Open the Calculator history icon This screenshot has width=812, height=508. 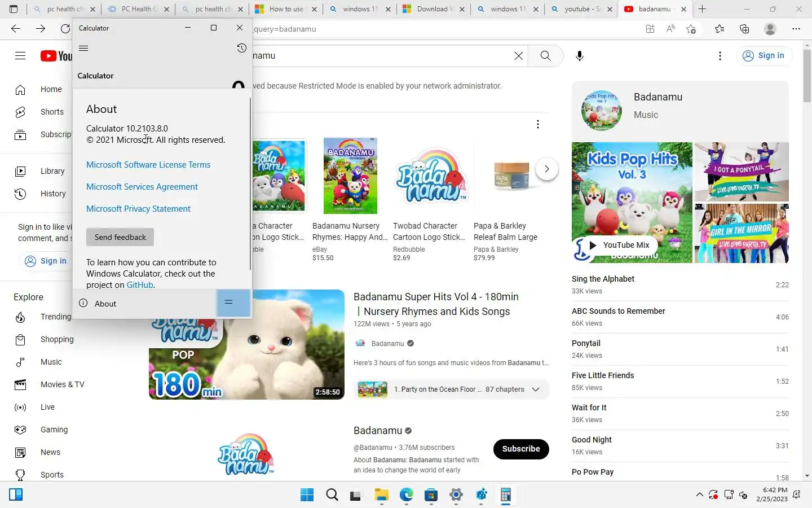tap(241, 49)
